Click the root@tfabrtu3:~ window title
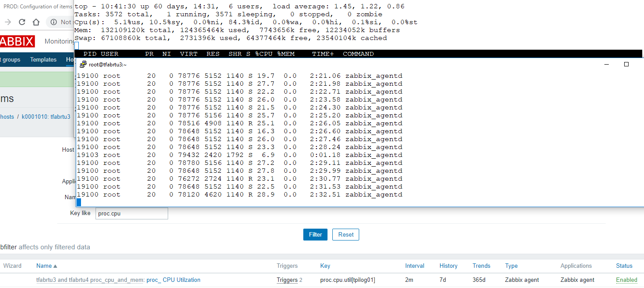644x288 pixels. (x=107, y=64)
